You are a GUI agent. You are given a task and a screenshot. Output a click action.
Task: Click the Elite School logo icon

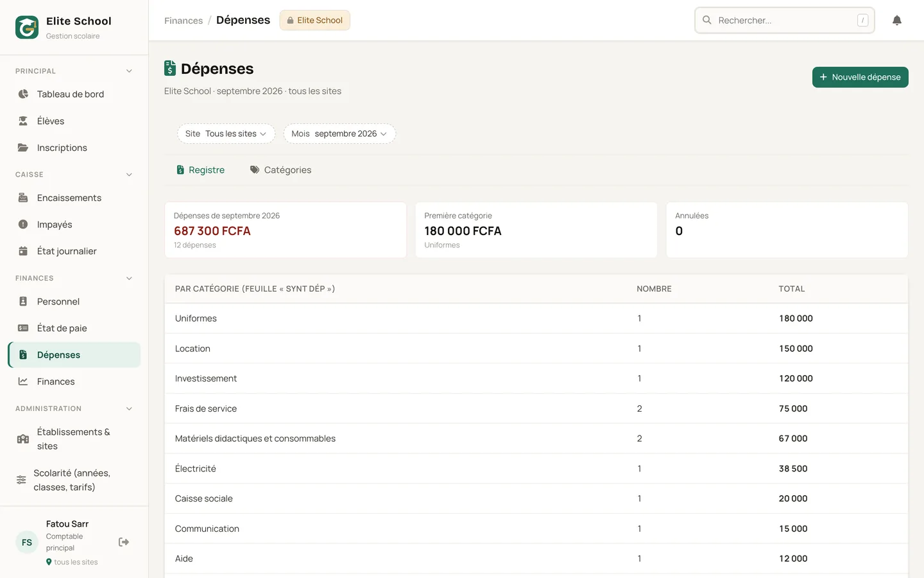click(x=27, y=28)
